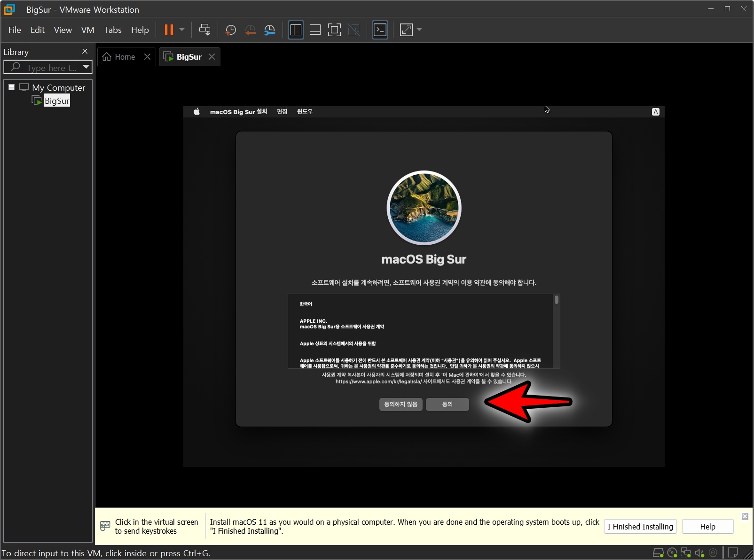
Task: Open the snapshot manager
Action: (x=270, y=30)
